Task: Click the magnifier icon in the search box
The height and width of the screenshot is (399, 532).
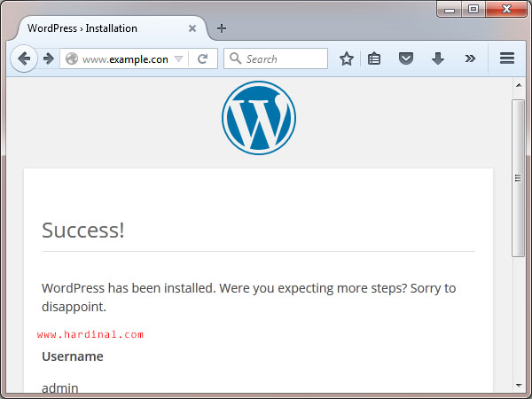Action: pyautogui.click(x=235, y=59)
